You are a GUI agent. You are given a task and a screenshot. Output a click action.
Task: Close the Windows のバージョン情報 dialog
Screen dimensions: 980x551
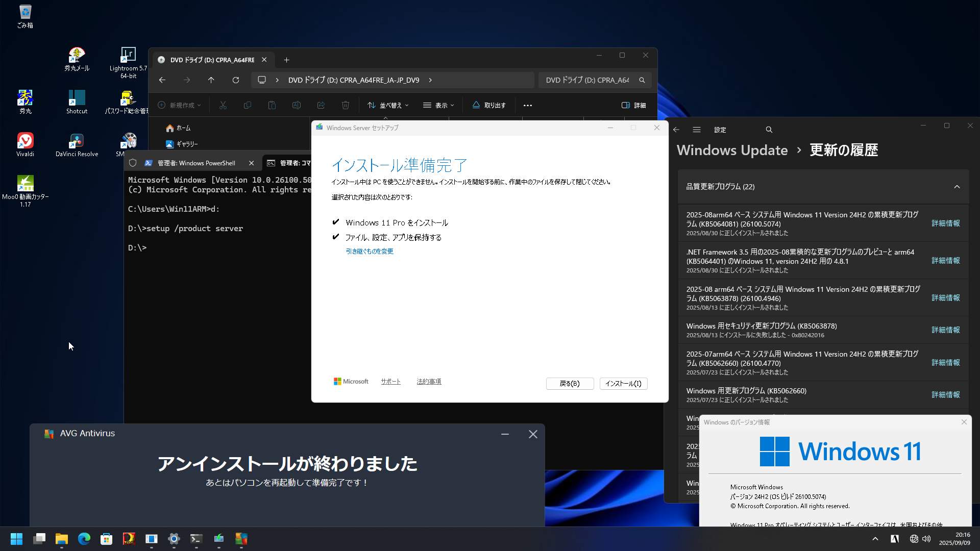coord(964,422)
